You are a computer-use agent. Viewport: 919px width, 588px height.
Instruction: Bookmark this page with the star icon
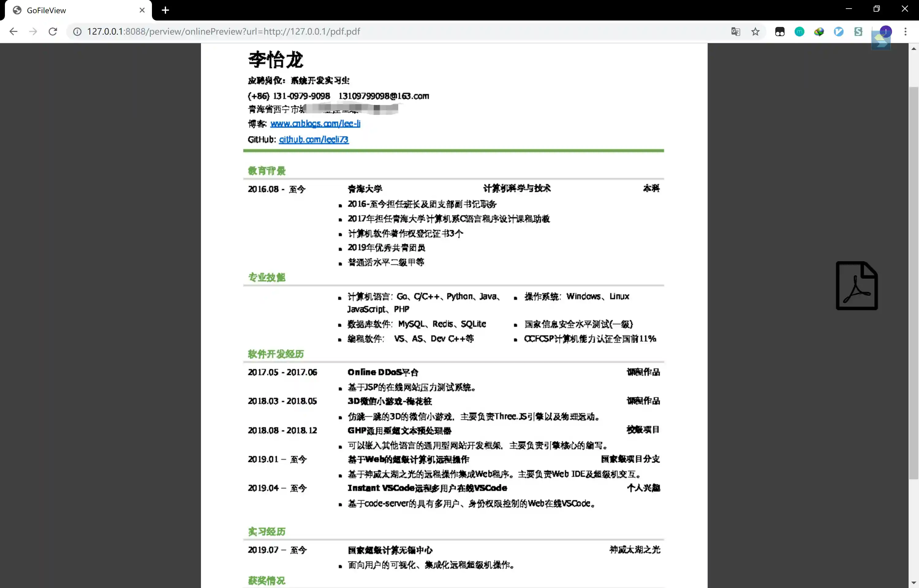pyautogui.click(x=755, y=32)
